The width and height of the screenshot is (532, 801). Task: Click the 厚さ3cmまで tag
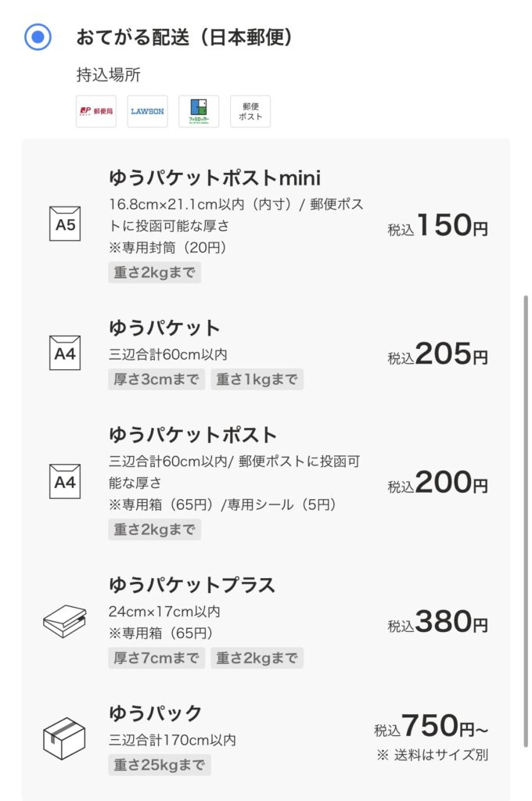(156, 379)
